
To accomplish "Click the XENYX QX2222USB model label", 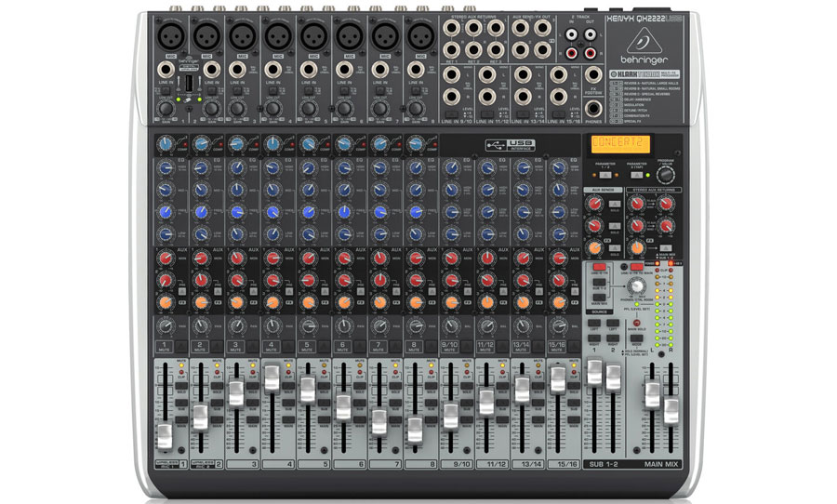I will pos(644,19).
